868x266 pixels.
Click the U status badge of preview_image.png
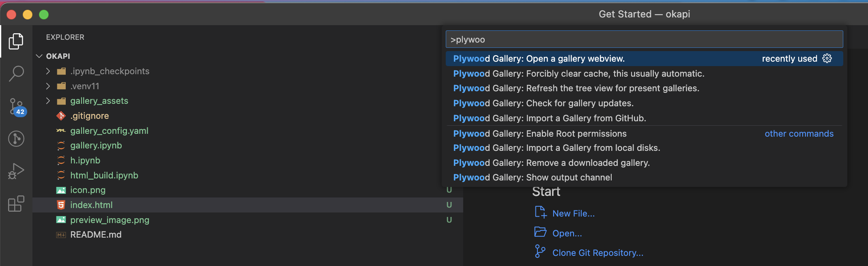tap(449, 220)
